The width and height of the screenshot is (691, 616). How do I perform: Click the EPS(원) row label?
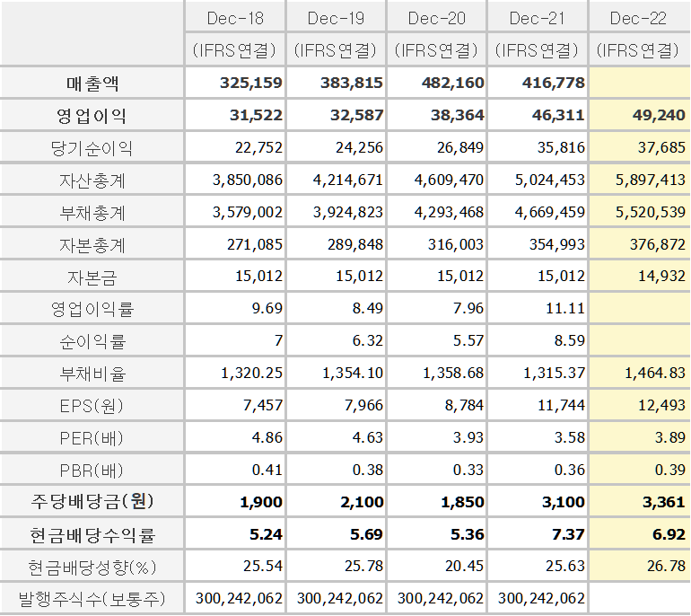[x=92, y=406]
